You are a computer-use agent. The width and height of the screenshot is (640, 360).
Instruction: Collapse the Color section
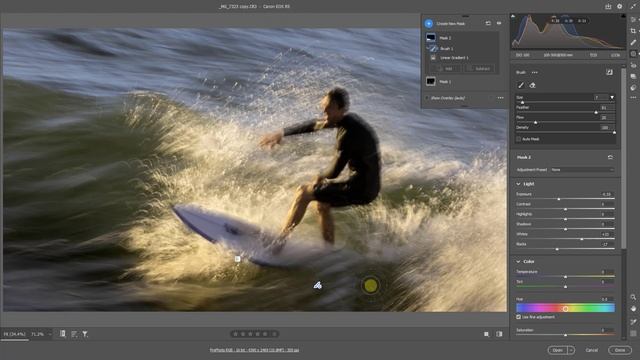(518, 262)
